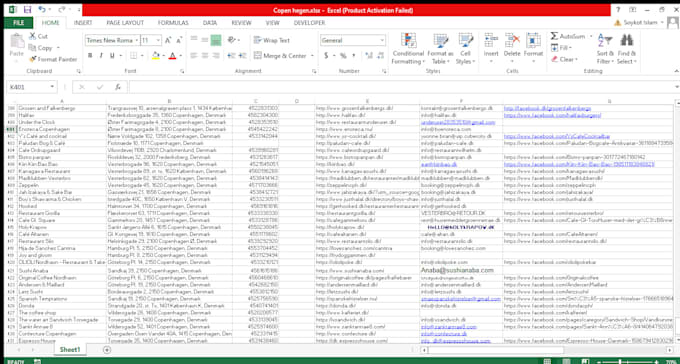Click the insert function fx icon
The image size is (680, 364).
click(x=118, y=87)
